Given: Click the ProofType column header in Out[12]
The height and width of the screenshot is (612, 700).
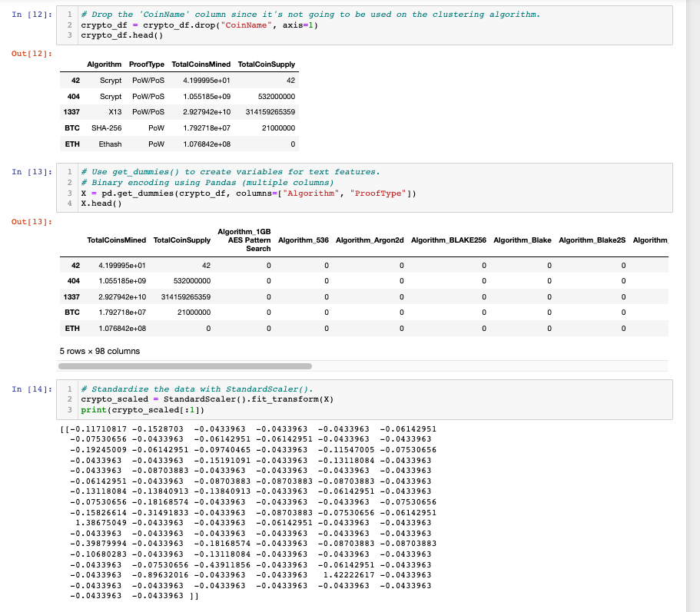Looking at the screenshot, I should [147, 65].
